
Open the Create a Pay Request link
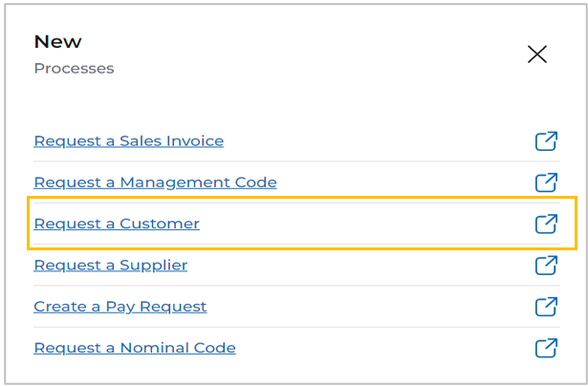pyautogui.click(x=120, y=307)
